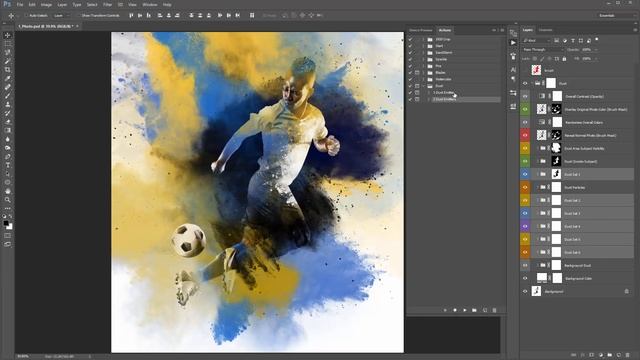Hide the Dust Set 1 layer group
640x360 pixels.
(x=525, y=174)
